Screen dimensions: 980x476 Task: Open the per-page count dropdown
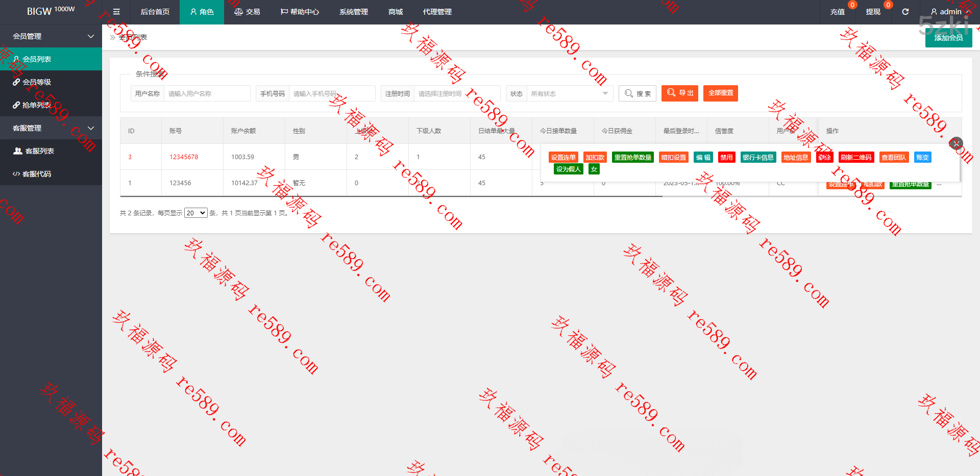[195, 213]
